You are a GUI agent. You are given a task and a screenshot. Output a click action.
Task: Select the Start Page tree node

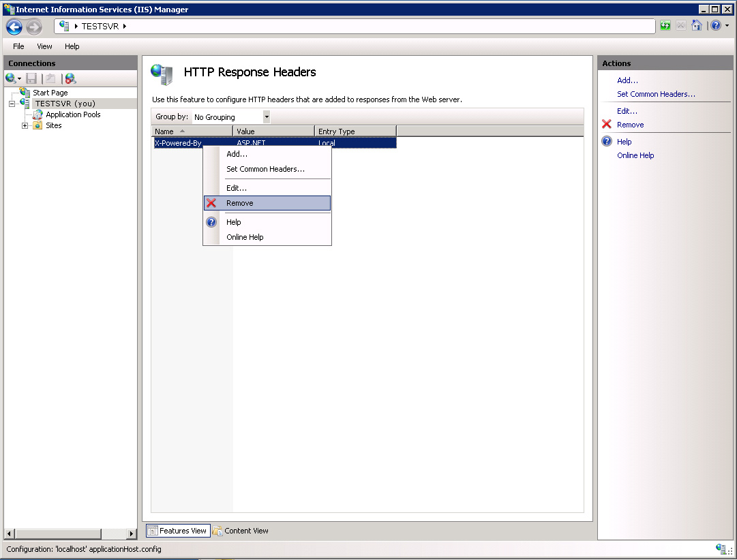[x=50, y=93]
